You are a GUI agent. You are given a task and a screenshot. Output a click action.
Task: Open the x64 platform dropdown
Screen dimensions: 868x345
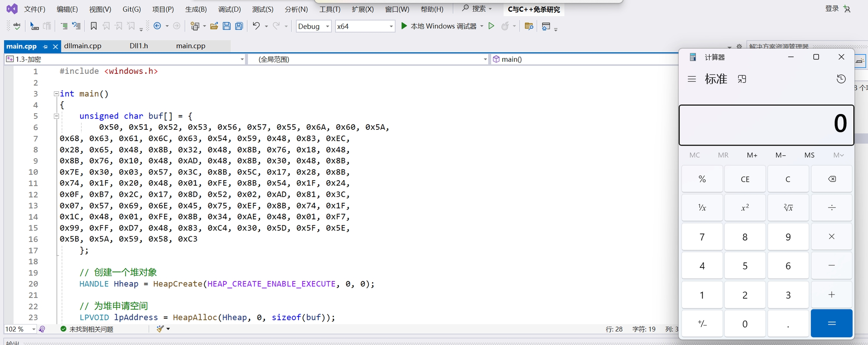click(x=365, y=26)
